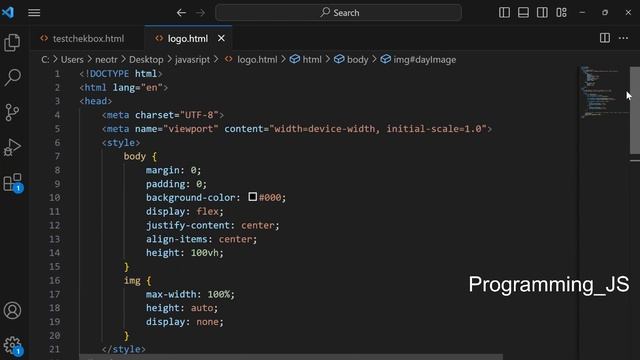The height and width of the screenshot is (360, 640).
Task: Click line number 10 in the gutter
Action: coord(55,198)
